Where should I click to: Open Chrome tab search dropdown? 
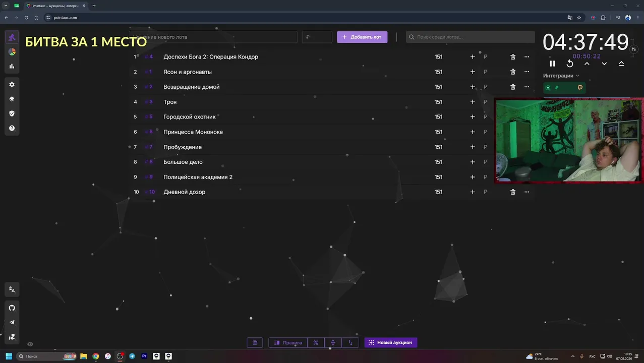[5, 6]
